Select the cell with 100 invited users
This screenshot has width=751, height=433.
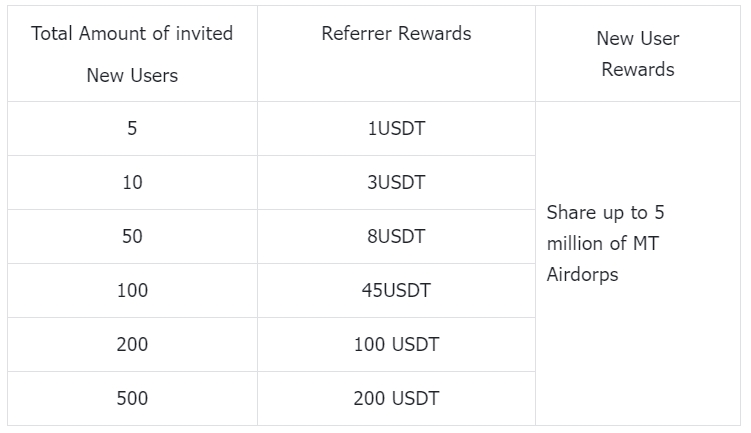[x=132, y=291]
